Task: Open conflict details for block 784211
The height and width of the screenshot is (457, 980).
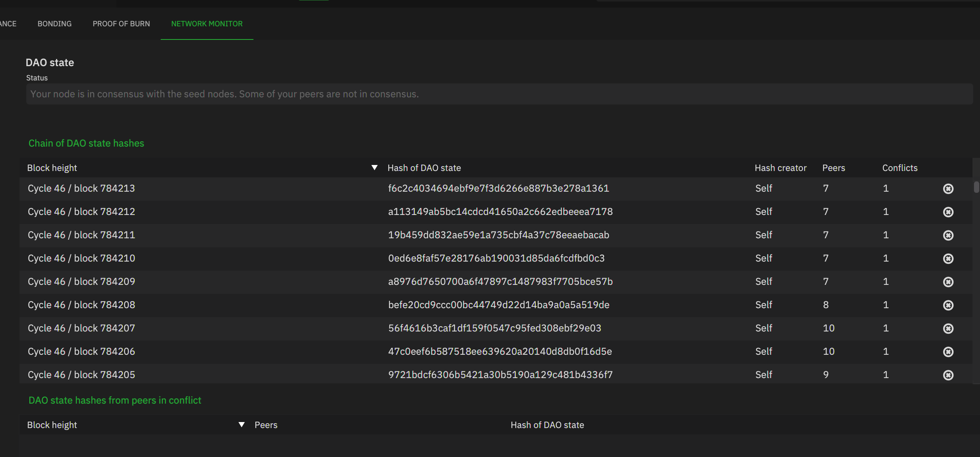Action: (948, 235)
